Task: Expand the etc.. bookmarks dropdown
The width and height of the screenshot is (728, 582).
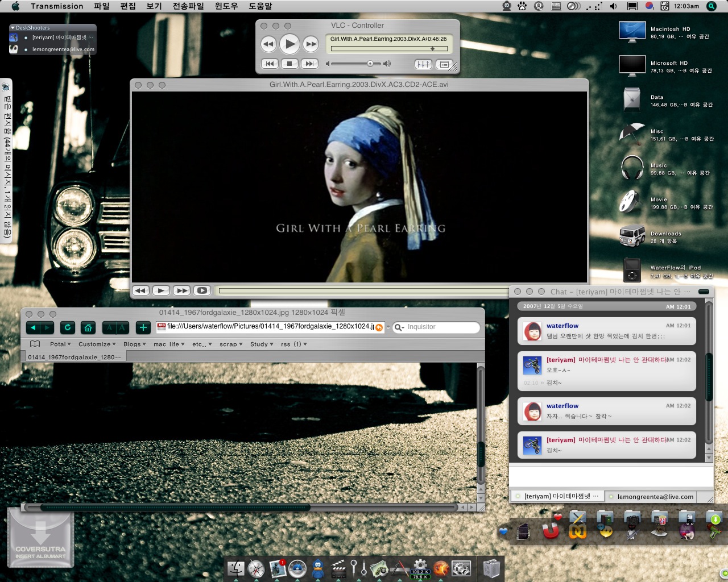Action: [x=202, y=344]
